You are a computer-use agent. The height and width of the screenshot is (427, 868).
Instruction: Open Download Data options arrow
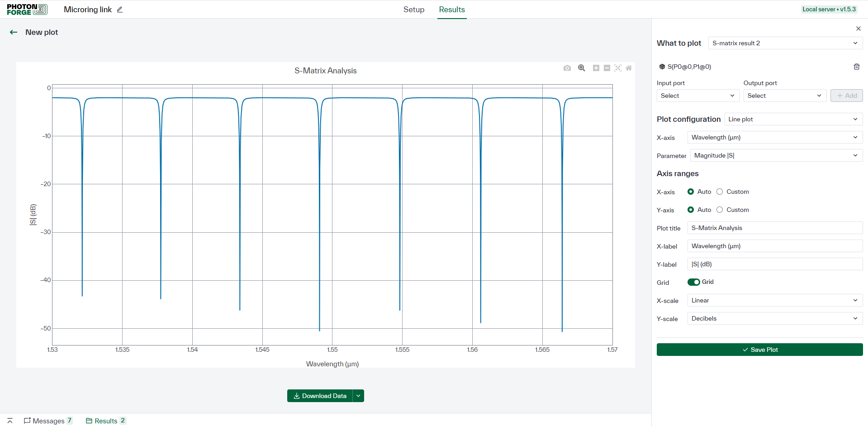click(x=358, y=396)
